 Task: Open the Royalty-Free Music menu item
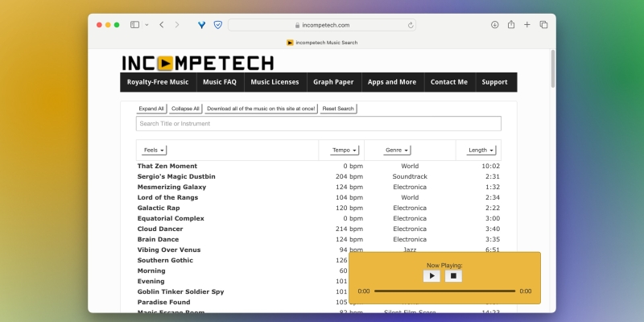[x=158, y=82]
